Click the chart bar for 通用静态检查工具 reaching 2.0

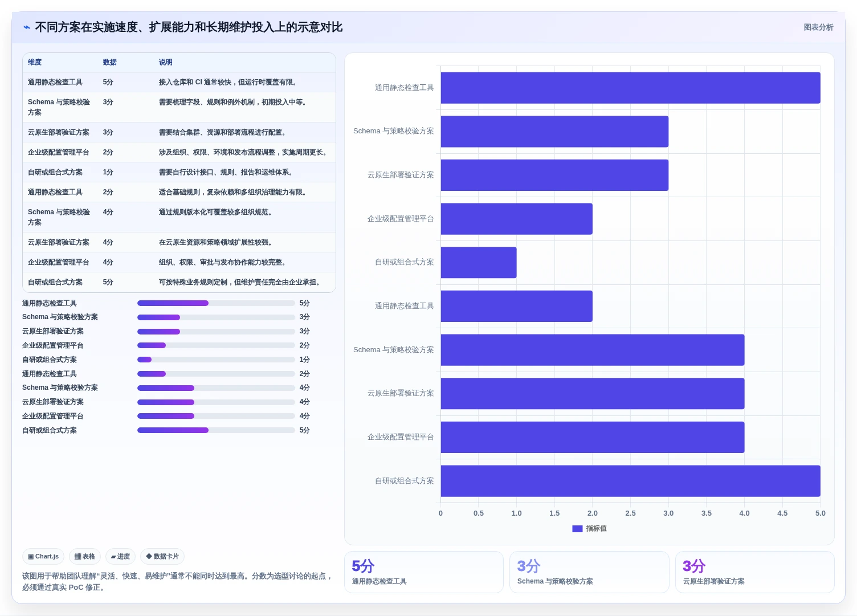[516, 306]
